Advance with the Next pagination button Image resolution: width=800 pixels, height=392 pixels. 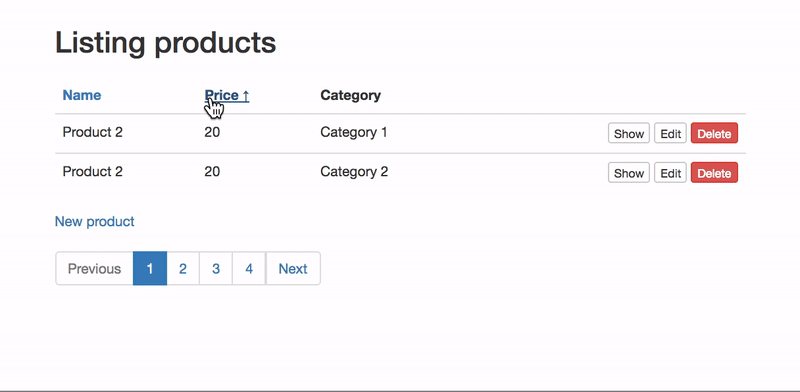[293, 268]
